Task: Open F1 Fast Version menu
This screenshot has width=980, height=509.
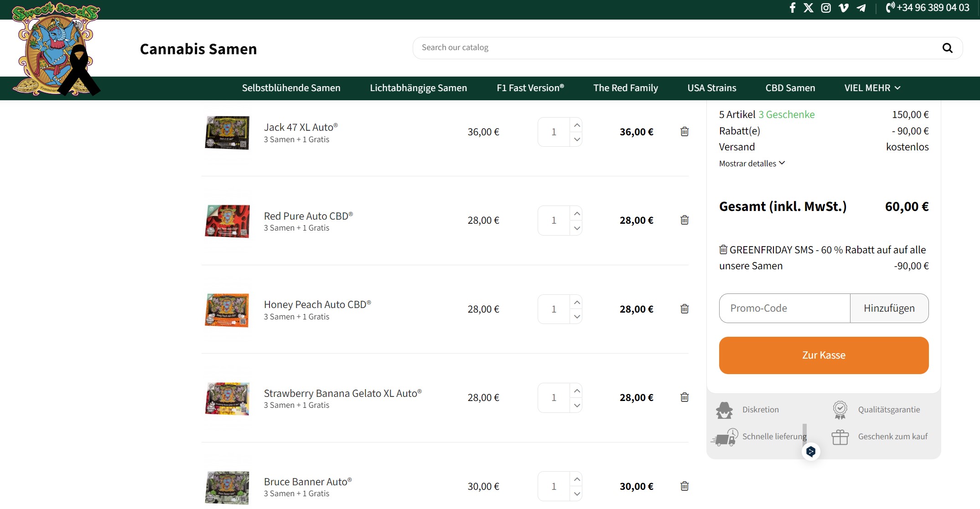Action: [530, 88]
